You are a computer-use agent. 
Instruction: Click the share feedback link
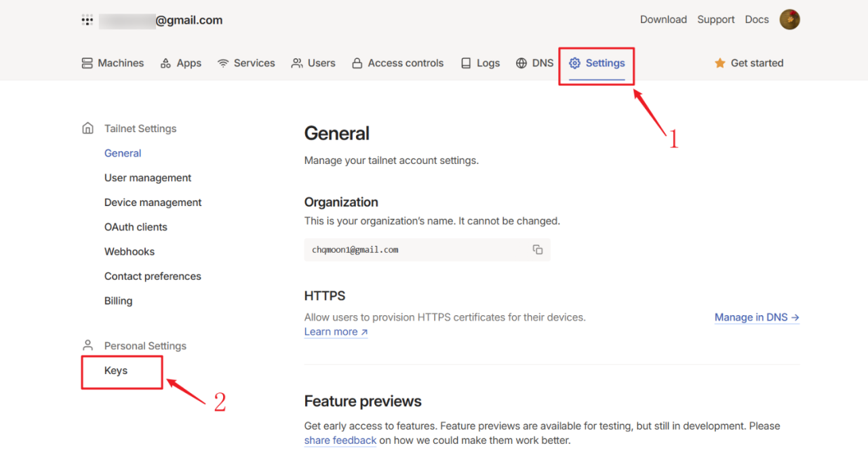pyautogui.click(x=340, y=441)
